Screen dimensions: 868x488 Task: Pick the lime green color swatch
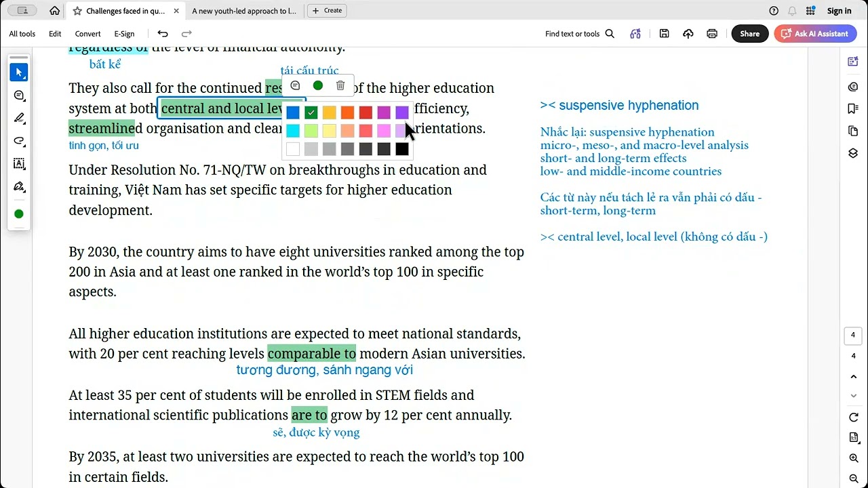click(311, 131)
